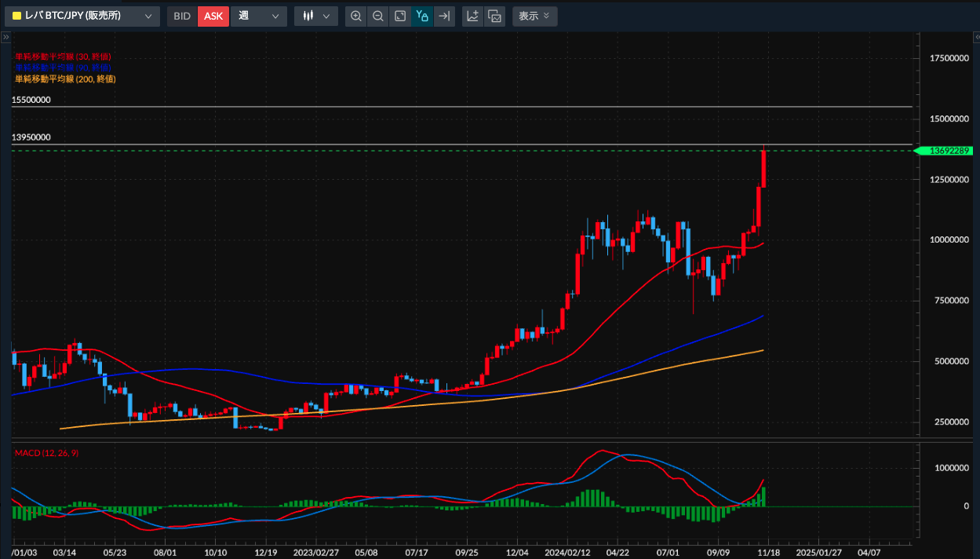Click the 2024/02/12 date axis label
The image size is (980, 559).
pyautogui.click(x=568, y=552)
